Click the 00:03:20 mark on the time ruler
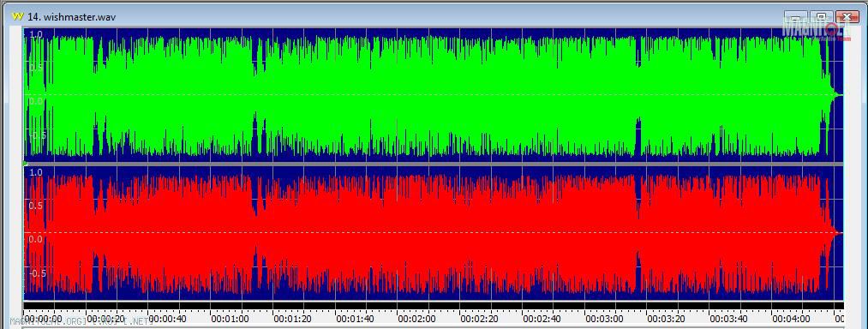 (667, 319)
